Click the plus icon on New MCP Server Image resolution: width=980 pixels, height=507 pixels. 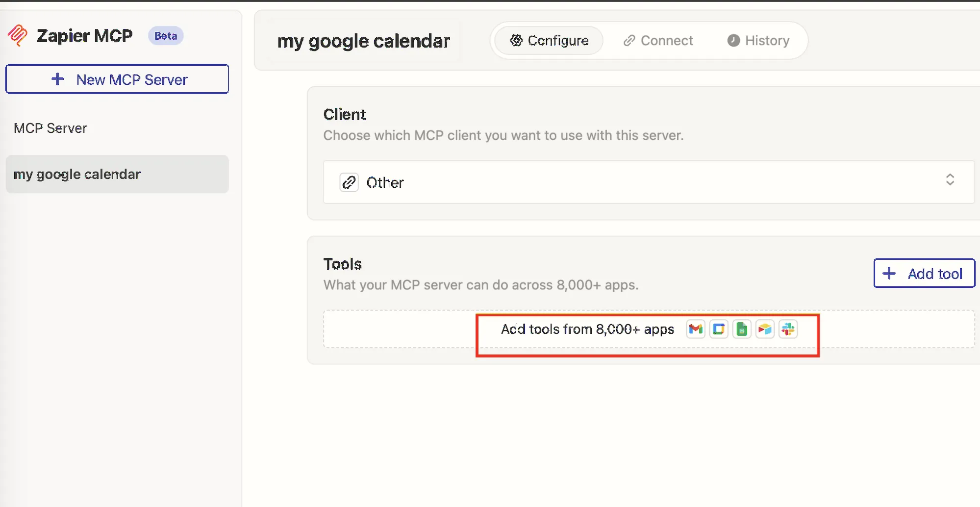58,79
